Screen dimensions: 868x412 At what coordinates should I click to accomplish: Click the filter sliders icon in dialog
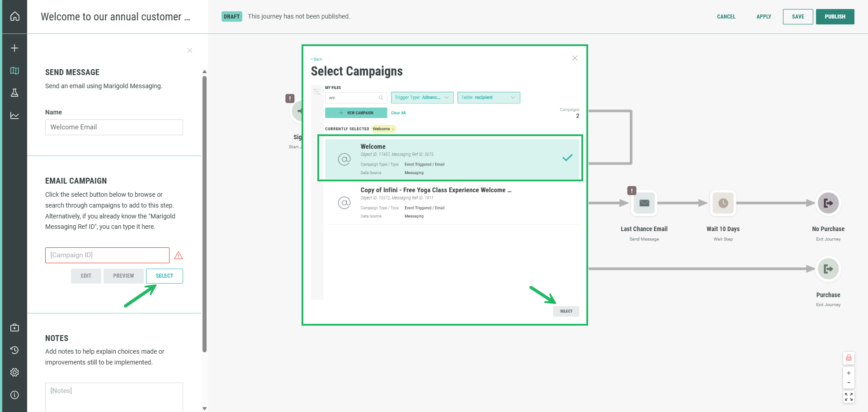317,92
